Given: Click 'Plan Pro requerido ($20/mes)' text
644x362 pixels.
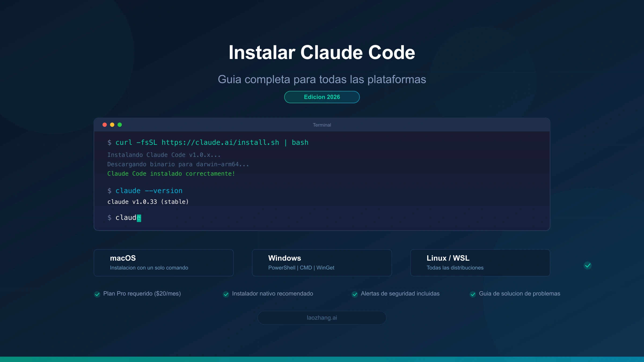Looking at the screenshot, I should point(142,294).
